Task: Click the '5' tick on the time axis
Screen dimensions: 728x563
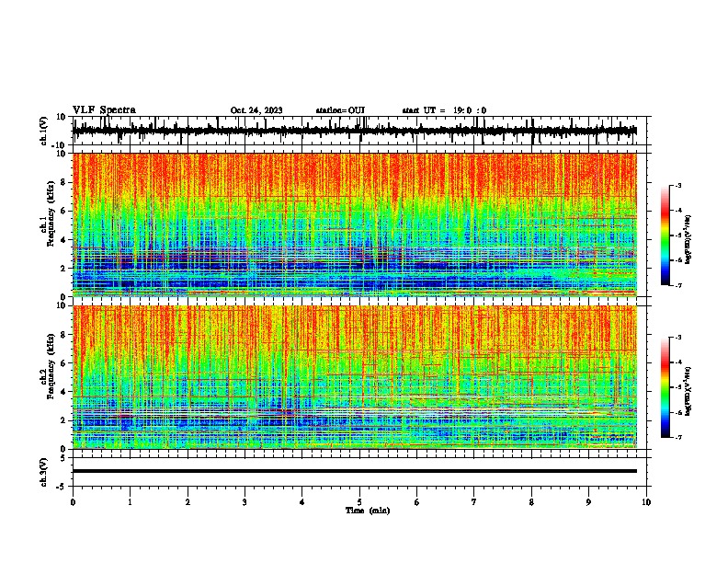Action: 359,502
